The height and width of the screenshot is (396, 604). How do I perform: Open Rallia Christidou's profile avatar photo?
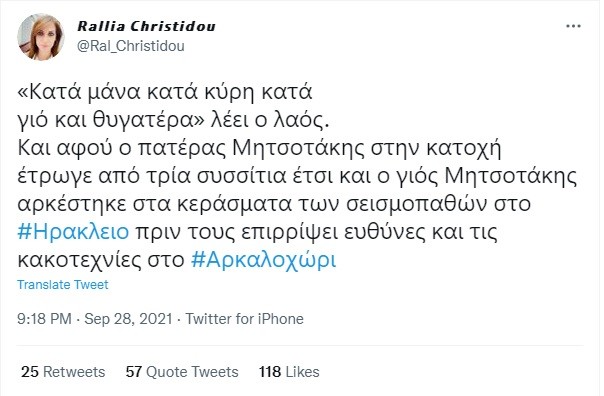pos(40,37)
